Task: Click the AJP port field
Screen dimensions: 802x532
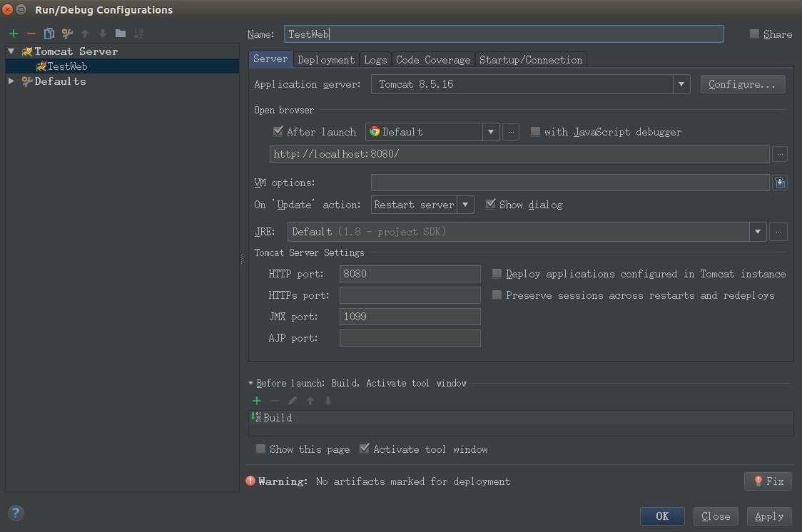Action: pyautogui.click(x=410, y=338)
